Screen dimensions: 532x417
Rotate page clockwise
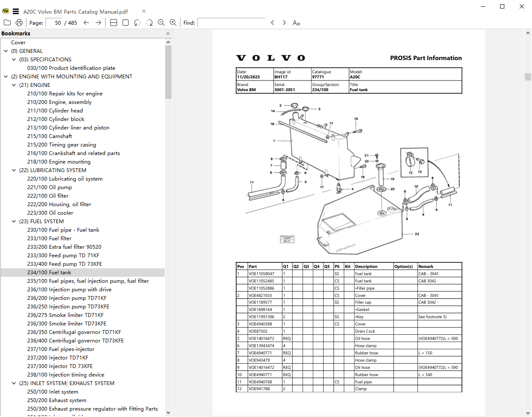[x=149, y=23]
